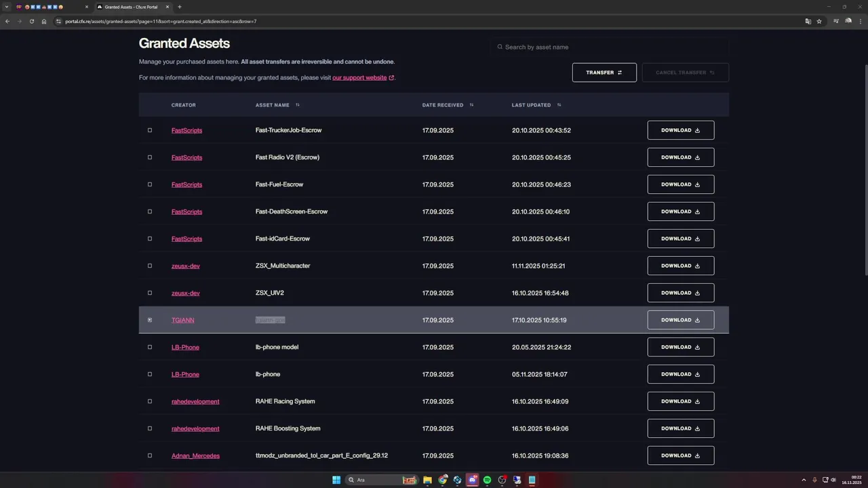Sort by Asset Name column arrows
The image size is (868, 488).
point(298,105)
